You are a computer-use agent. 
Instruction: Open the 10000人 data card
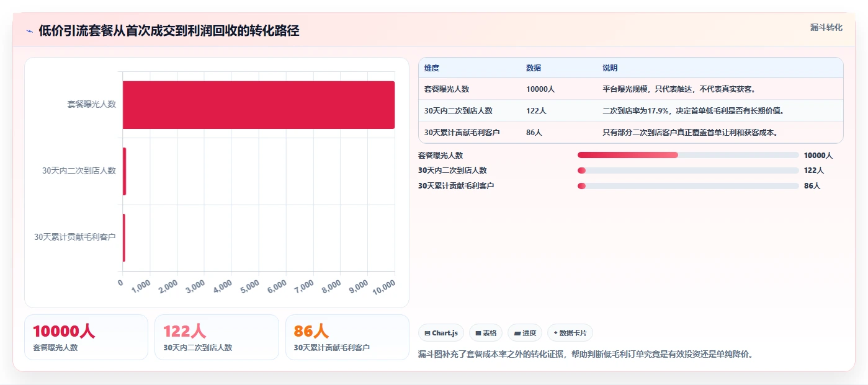coord(86,337)
